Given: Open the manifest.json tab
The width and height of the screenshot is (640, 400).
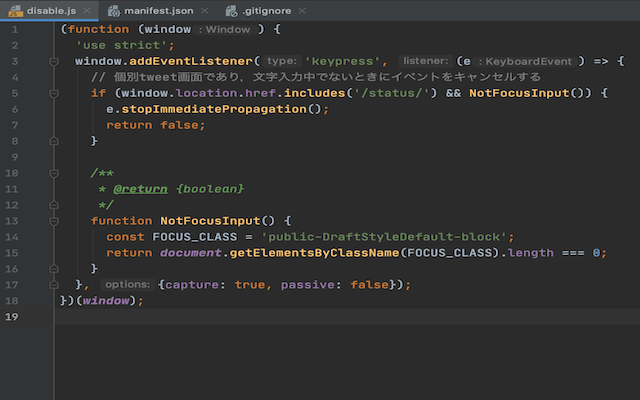Looking at the screenshot, I should click(x=158, y=11).
